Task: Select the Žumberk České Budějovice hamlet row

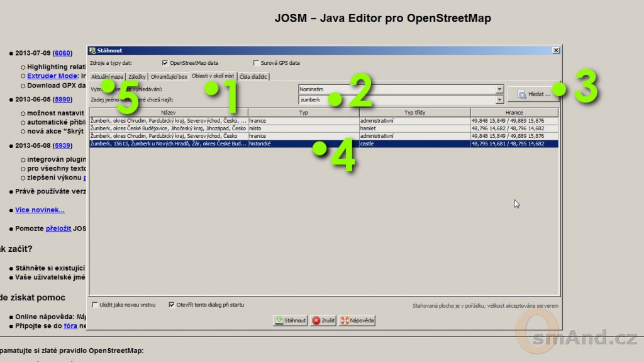Action: [x=324, y=128]
